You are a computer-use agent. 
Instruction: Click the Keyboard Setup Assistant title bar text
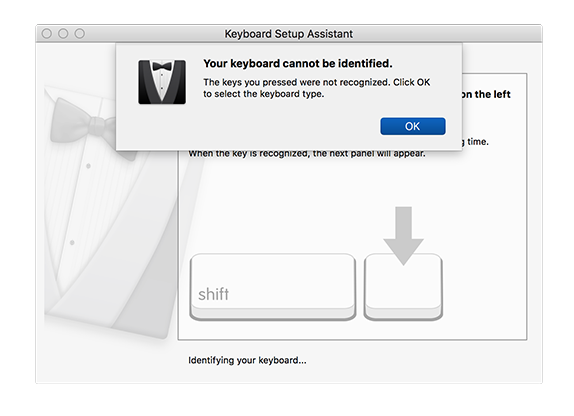pyautogui.click(x=288, y=34)
